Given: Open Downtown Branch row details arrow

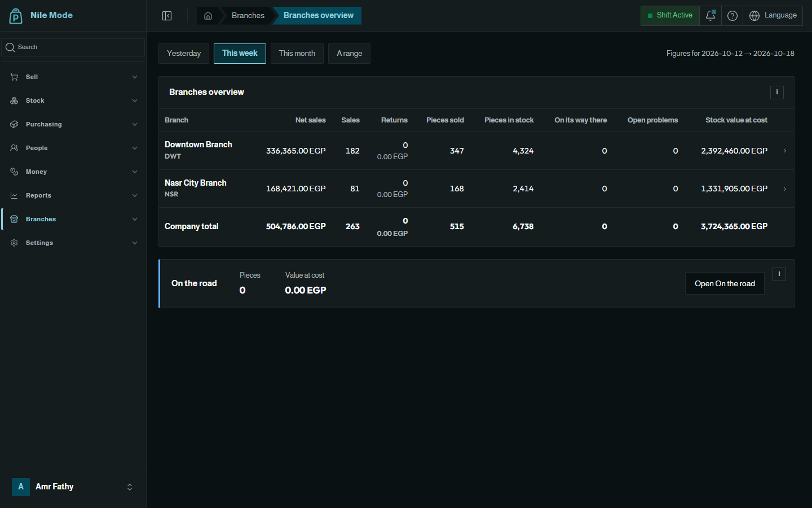Looking at the screenshot, I should pyautogui.click(x=785, y=151).
